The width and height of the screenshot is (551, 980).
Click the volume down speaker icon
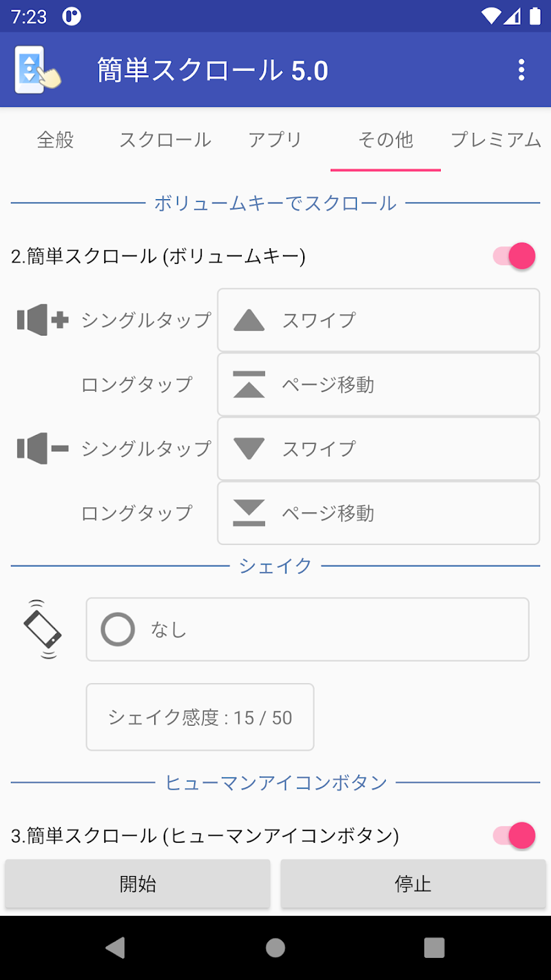[x=43, y=449]
